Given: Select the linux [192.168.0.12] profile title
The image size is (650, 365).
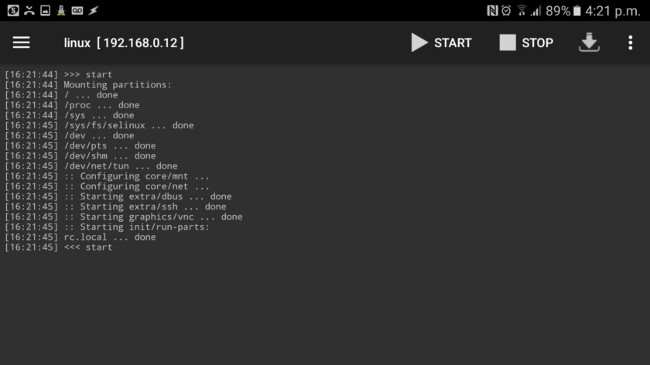Looking at the screenshot, I should click(124, 43).
